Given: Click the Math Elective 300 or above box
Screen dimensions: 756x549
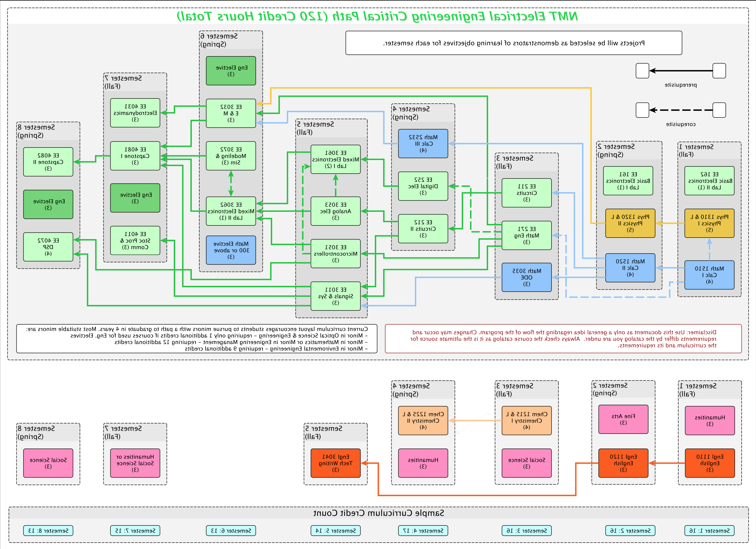Looking at the screenshot, I should tap(231, 250).
